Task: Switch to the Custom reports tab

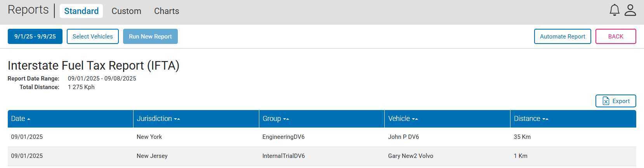Action: point(127,11)
